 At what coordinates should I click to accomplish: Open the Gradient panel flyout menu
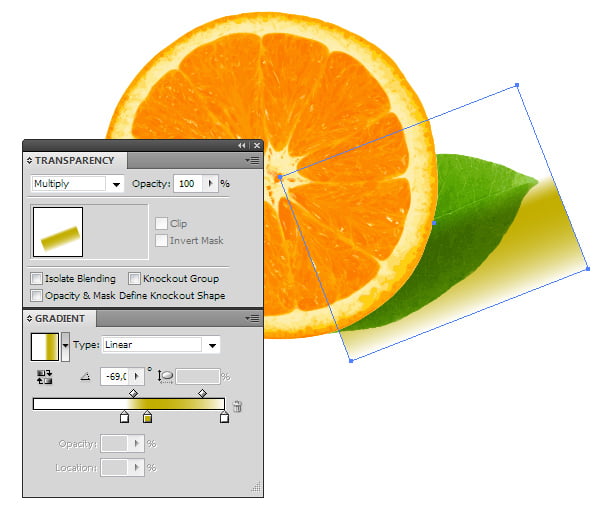tap(252, 318)
